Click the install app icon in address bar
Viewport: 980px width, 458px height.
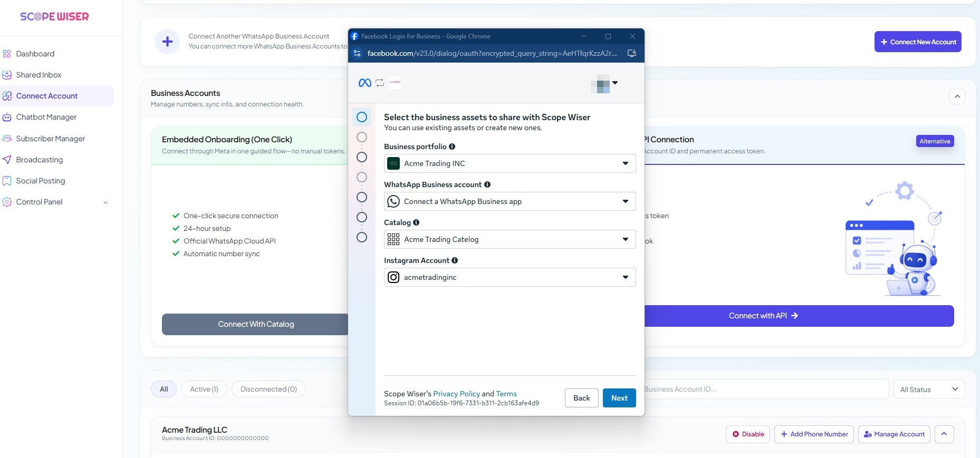tap(632, 53)
